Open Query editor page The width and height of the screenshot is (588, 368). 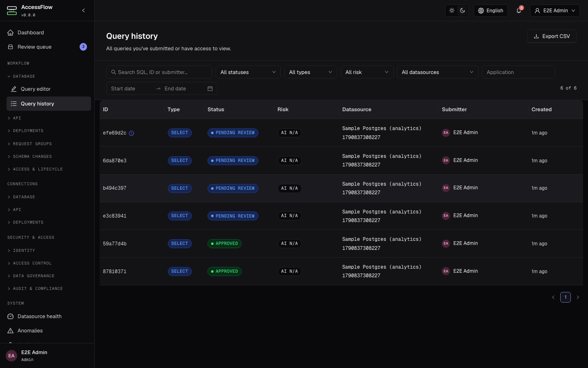tap(49, 89)
